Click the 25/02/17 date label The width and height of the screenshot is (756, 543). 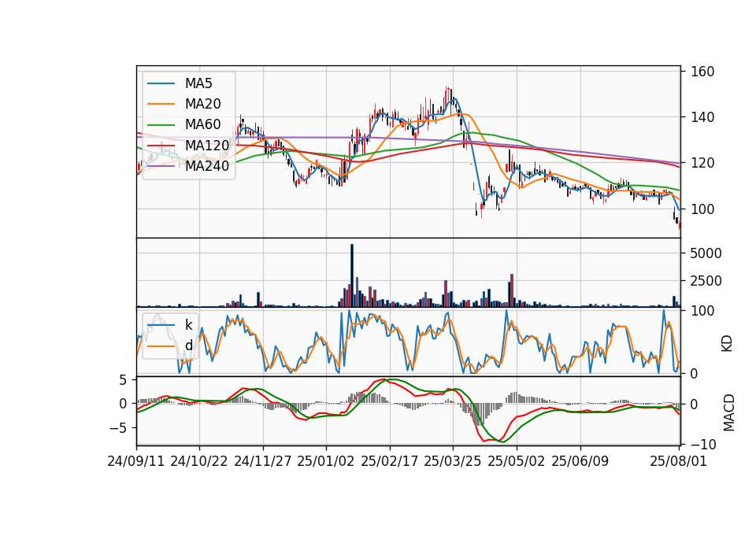pos(390,461)
